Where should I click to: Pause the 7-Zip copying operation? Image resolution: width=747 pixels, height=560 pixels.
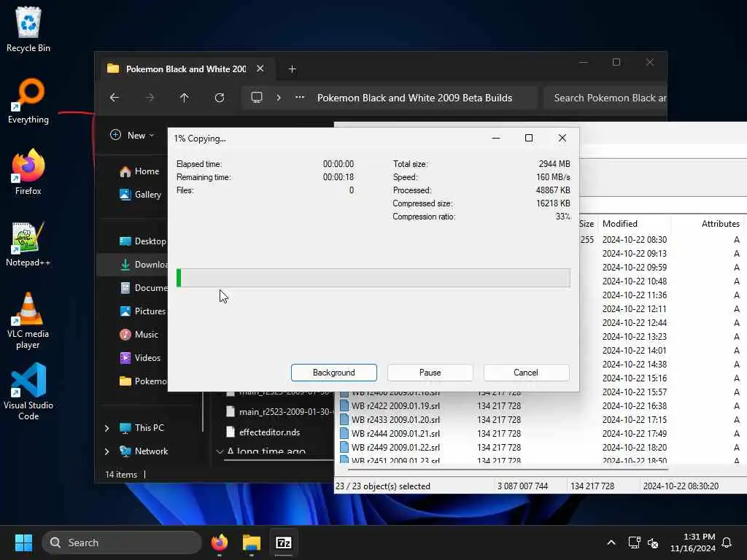point(430,373)
